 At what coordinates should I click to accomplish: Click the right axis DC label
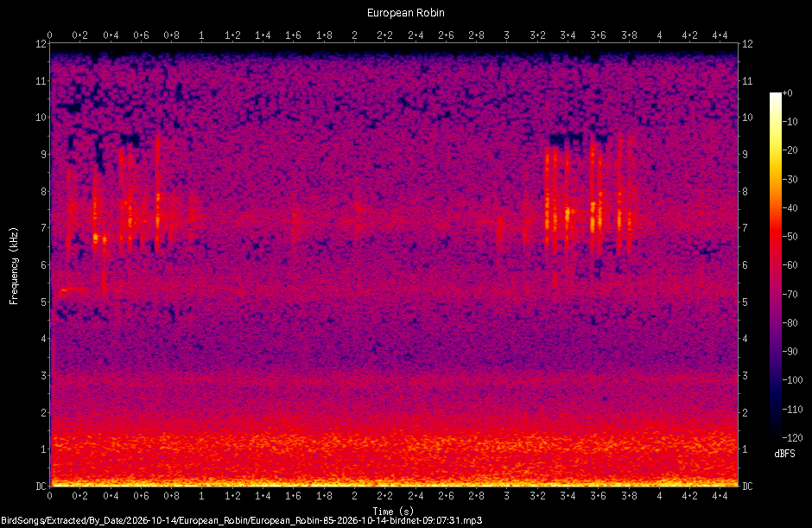[x=747, y=486]
